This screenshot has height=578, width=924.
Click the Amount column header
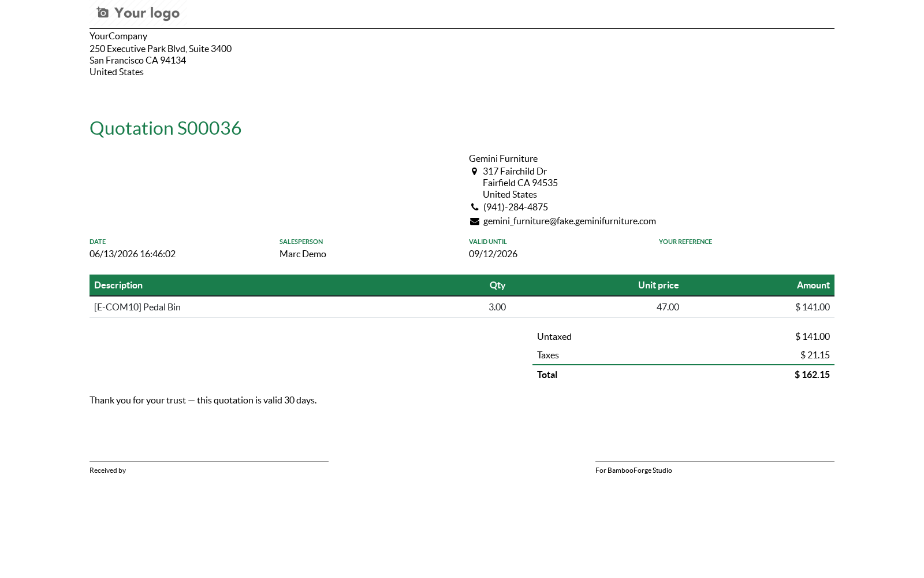813,285
